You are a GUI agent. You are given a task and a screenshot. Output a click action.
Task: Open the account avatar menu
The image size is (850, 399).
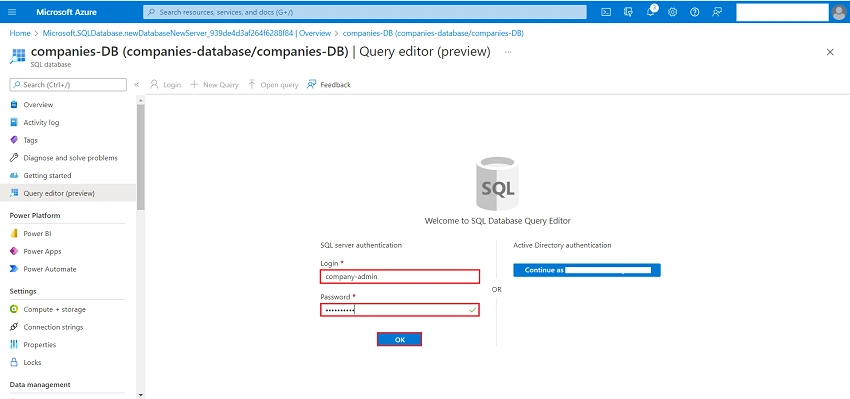[838, 12]
